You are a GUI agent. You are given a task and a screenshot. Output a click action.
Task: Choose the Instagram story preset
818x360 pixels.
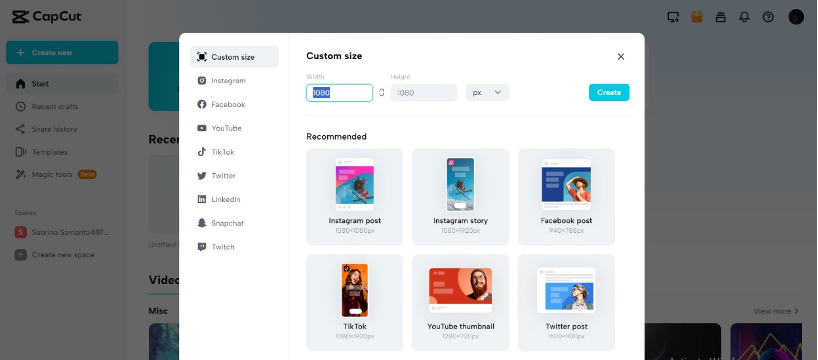[461, 197]
